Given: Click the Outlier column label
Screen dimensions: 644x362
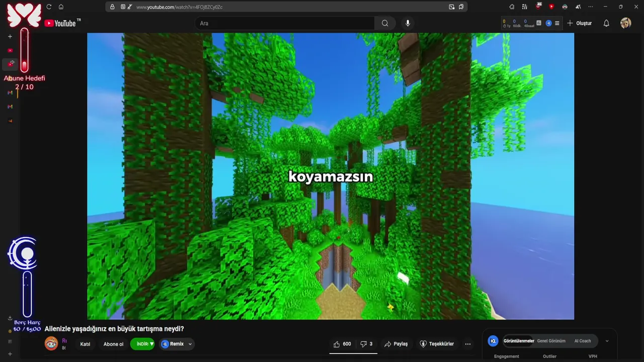Looking at the screenshot, I should click(x=549, y=356).
